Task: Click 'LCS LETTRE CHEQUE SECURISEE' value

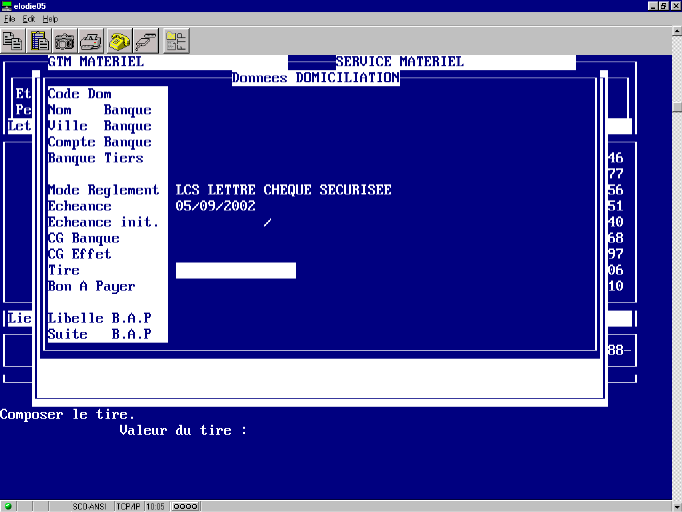Action: (284, 190)
